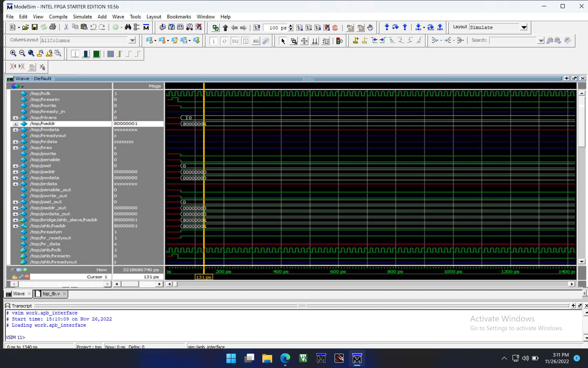Click the waveform vertical scrollbar down arrow
The image size is (588, 368).
pos(582,262)
